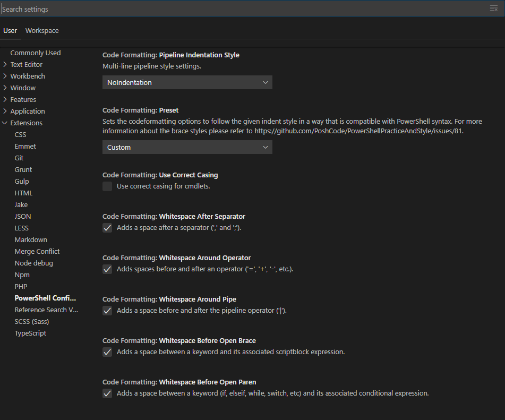
Task: Open Grunt extension settings
Action: (23, 169)
